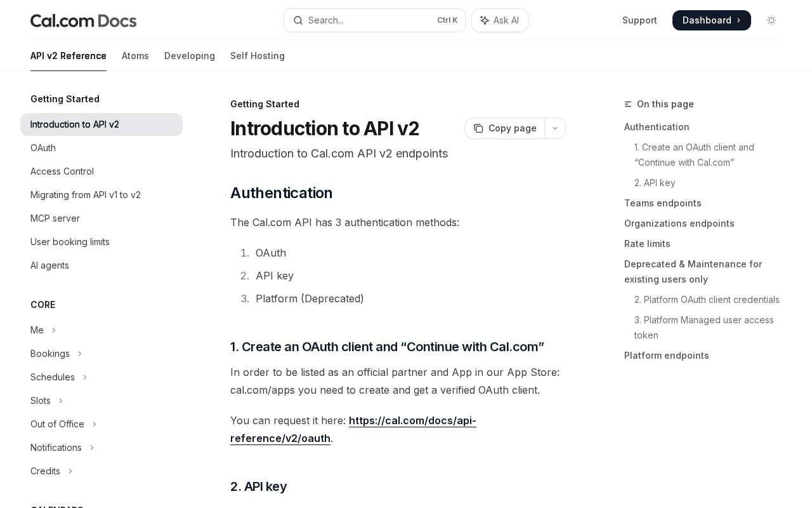Viewport: 812px width, 508px height.
Task: Expand the Me sidebar section
Action: coord(54,330)
